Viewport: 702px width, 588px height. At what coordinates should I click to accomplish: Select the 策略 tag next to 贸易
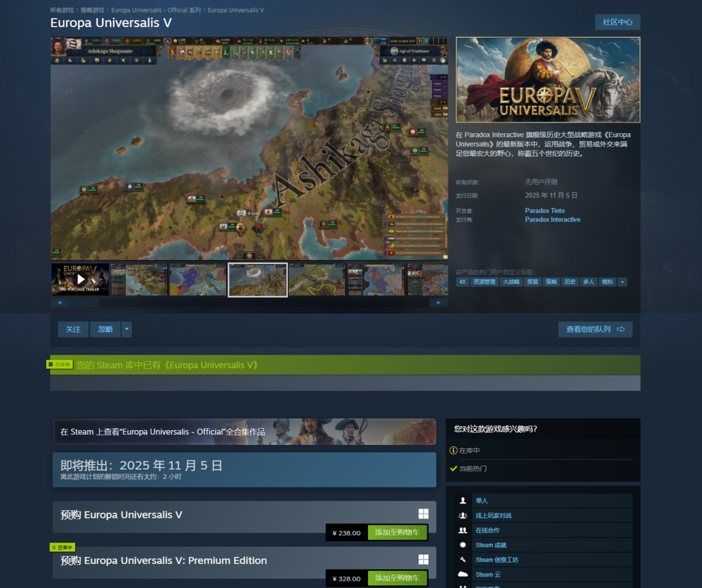click(551, 282)
